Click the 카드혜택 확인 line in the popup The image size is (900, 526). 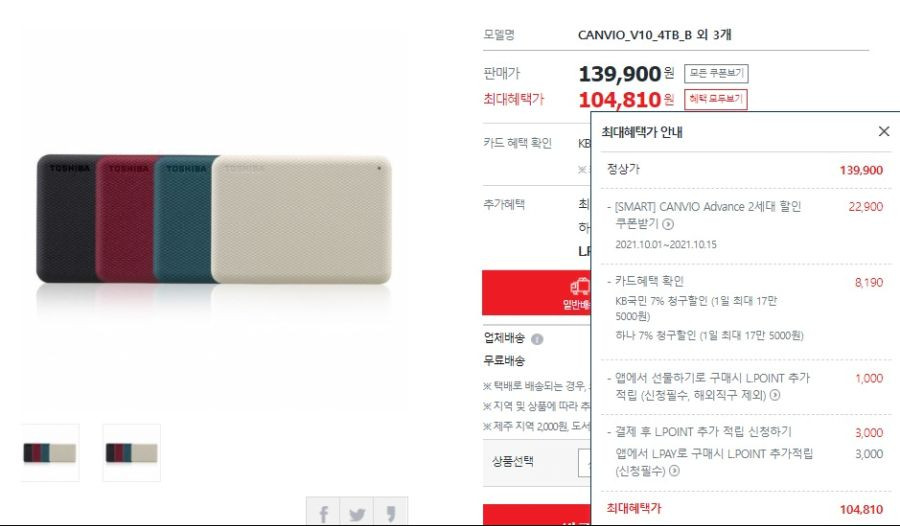click(649, 281)
